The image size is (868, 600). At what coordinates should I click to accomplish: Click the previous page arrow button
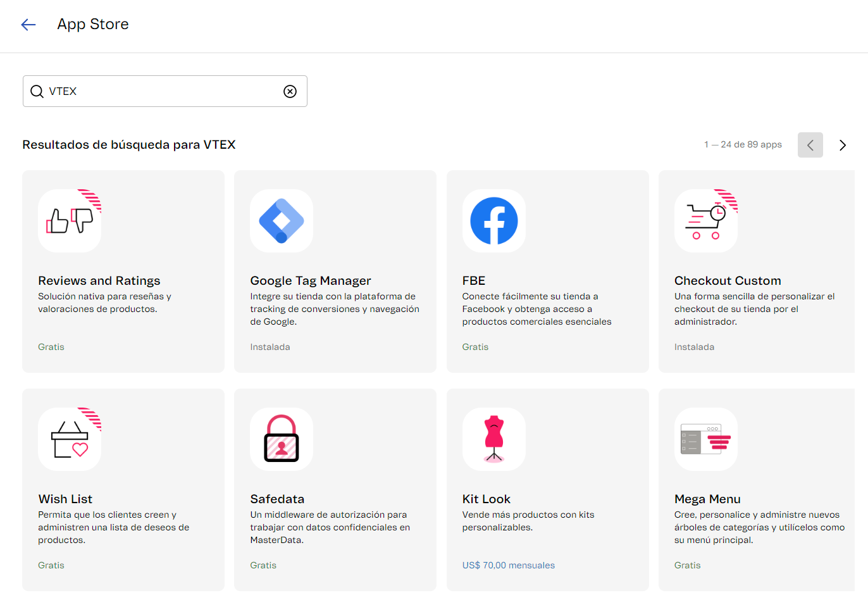click(810, 146)
